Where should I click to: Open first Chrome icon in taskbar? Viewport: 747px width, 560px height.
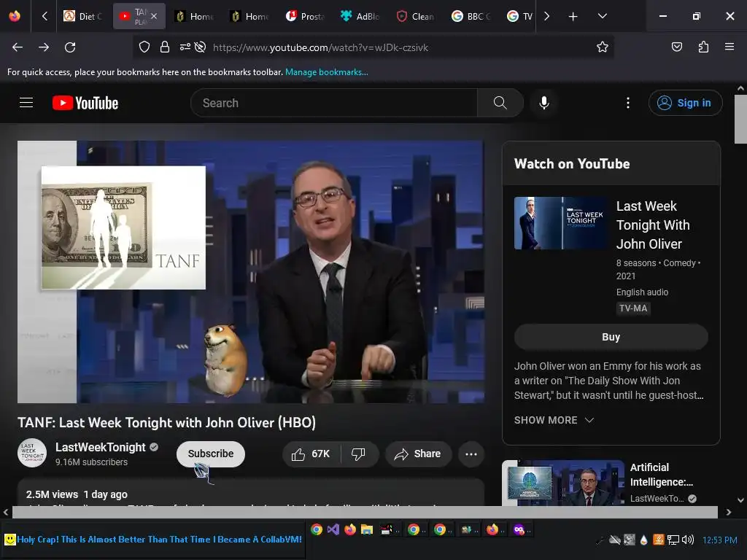[317, 529]
